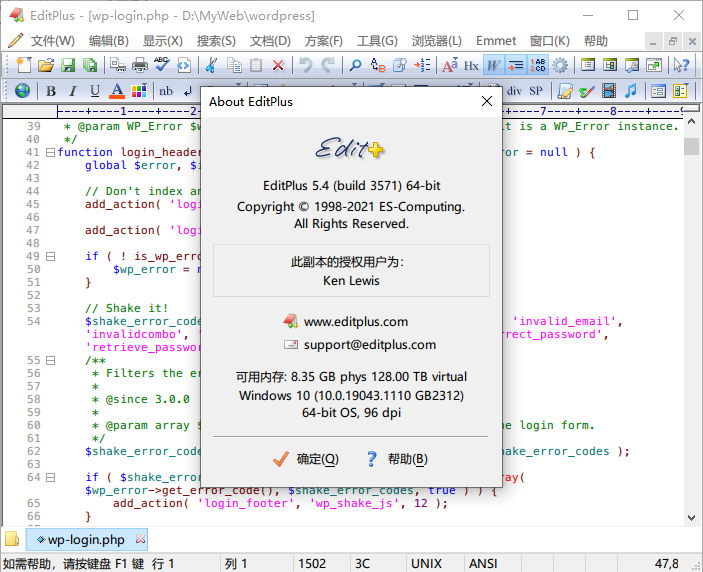Toggle line numbers display button

click(538, 65)
